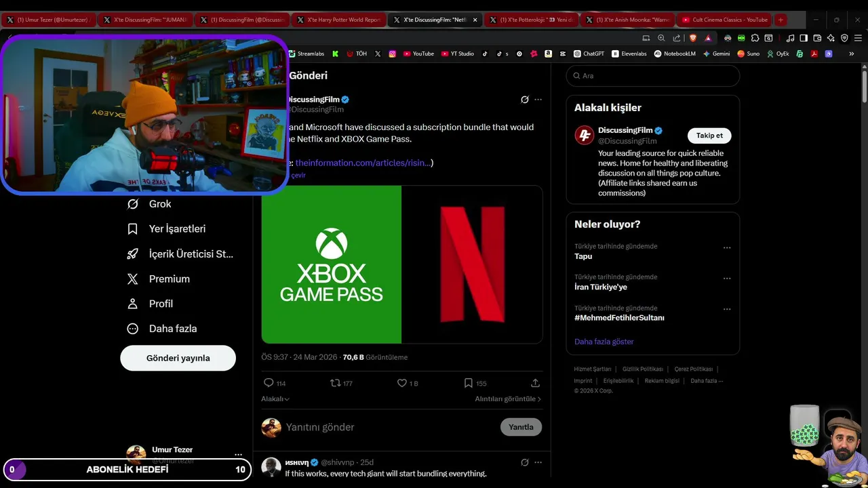Screen dimensions: 868x488
Task: Open the YouTube bookmark
Action: click(x=418, y=54)
